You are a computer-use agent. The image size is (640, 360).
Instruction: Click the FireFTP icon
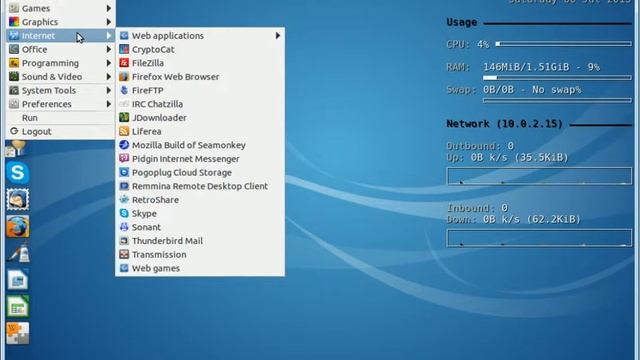(124, 90)
